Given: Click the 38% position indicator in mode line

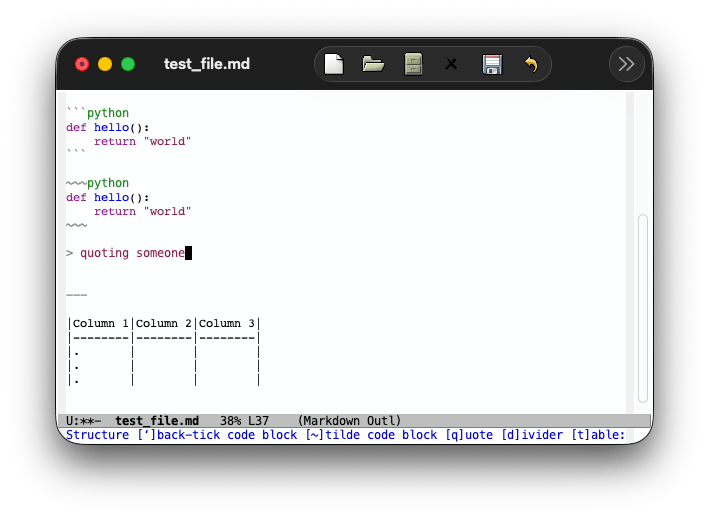Looking at the screenshot, I should (x=231, y=421).
